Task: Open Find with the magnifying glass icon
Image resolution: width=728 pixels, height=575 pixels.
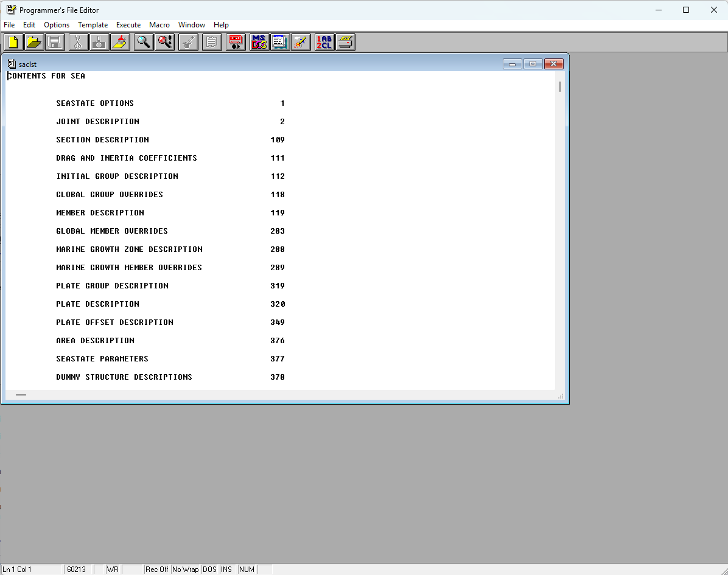Action: pos(144,42)
